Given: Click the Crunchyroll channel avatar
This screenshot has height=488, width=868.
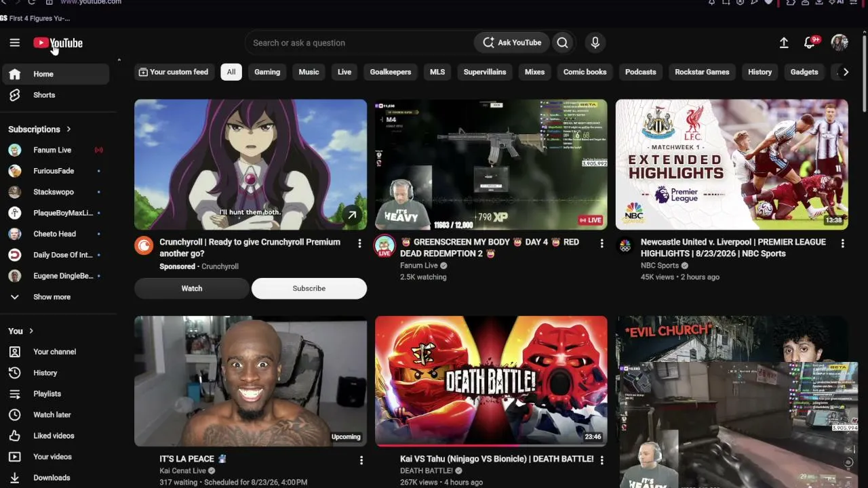Looking at the screenshot, I should point(144,245).
